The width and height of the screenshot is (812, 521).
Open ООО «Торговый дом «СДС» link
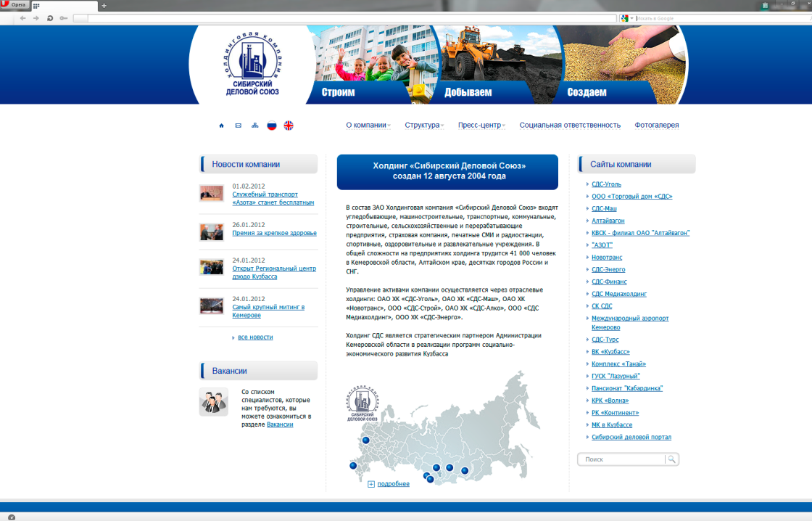631,197
